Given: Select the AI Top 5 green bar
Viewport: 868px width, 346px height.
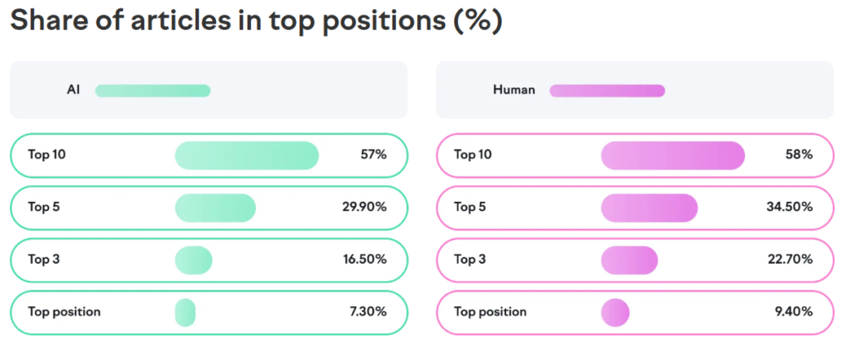Looking at the screenshot, I should [x=215, y=208].
